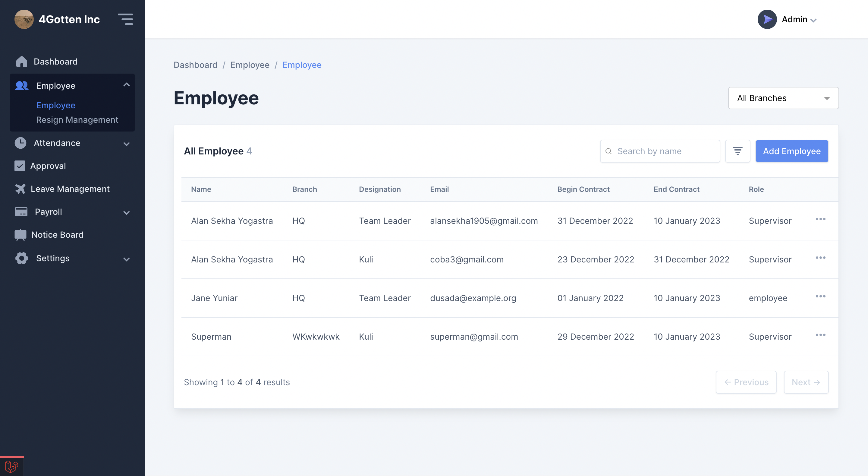Click the 4Gotten Inc company logo avatar

pyautogui.click(x=24, y=19)
